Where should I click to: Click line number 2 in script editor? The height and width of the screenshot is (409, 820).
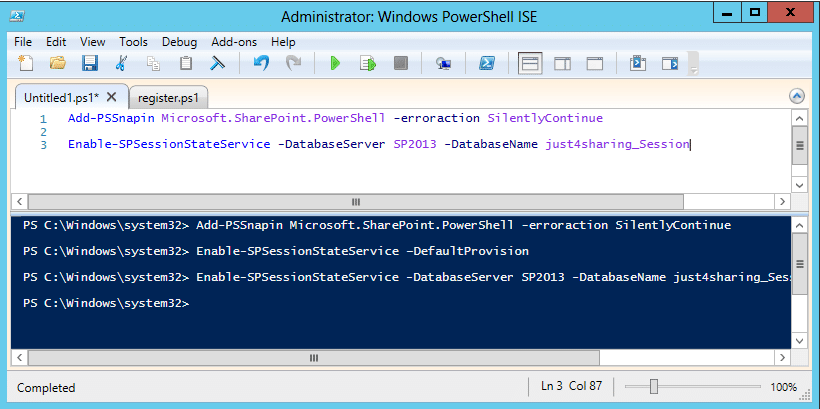click(x=43, y=132)
